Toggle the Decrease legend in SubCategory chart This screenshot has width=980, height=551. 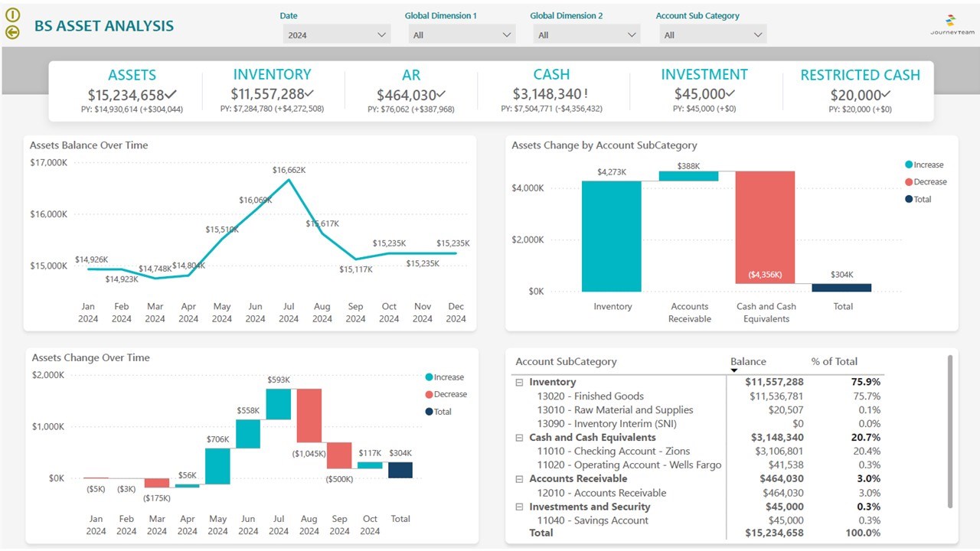point(927,183)
